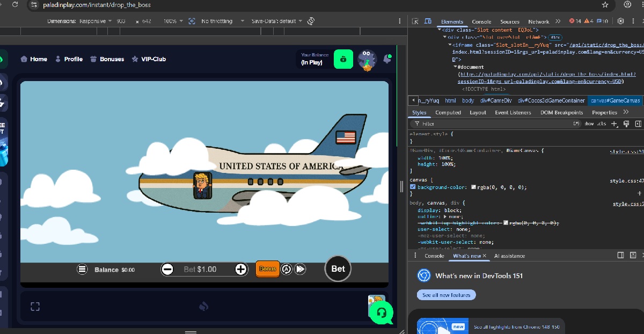Collapse the Slot content div node

[440, 30]
